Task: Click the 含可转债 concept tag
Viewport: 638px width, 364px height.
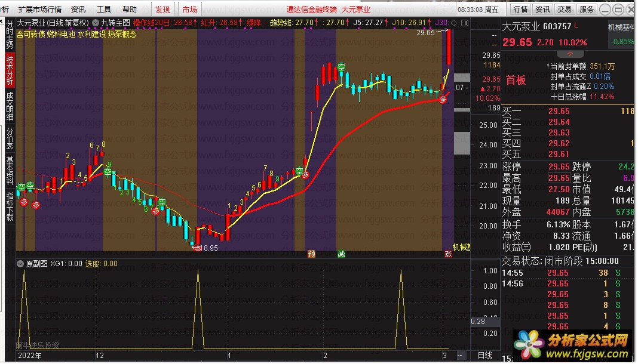Action: [x=31, y=34]
